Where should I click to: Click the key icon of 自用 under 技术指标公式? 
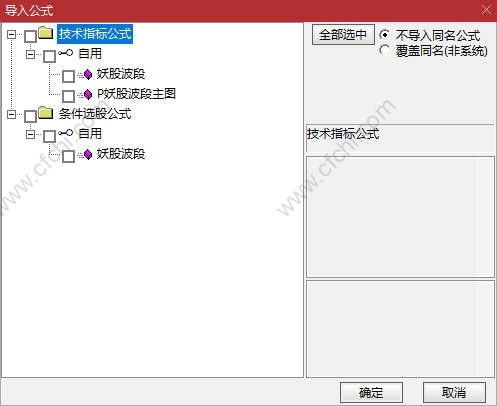pos(65,53)
